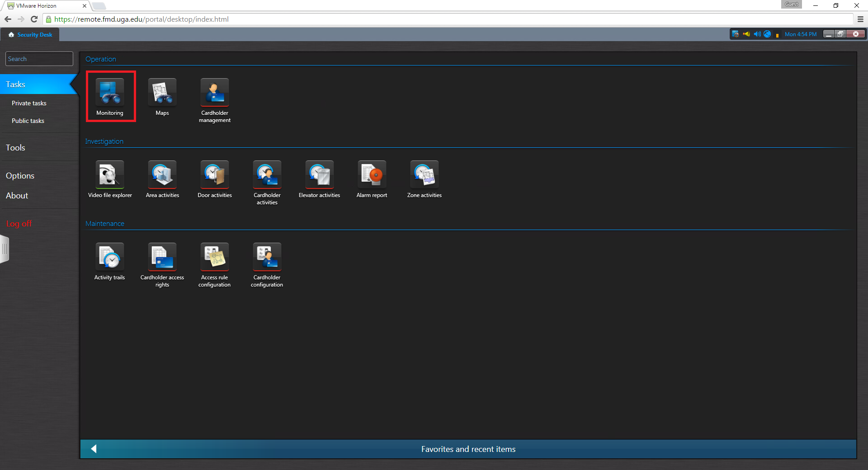Open Cardholder access rights task
Screen dimensions: 868x470
[x=162, y=257]
